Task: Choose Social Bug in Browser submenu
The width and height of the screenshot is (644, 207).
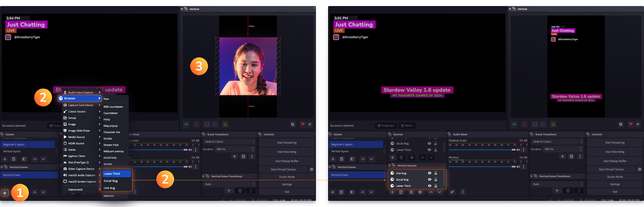Action: point(117,181)
